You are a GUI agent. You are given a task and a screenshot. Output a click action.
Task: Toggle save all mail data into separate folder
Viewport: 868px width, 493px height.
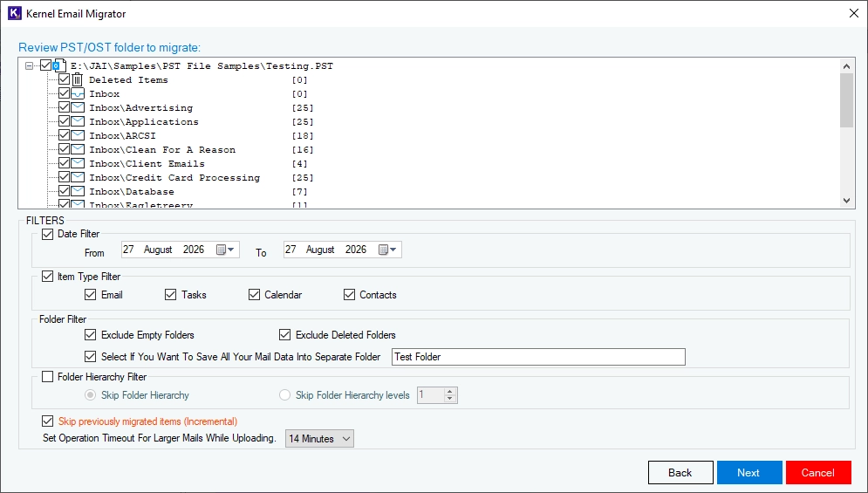point(90,356)
